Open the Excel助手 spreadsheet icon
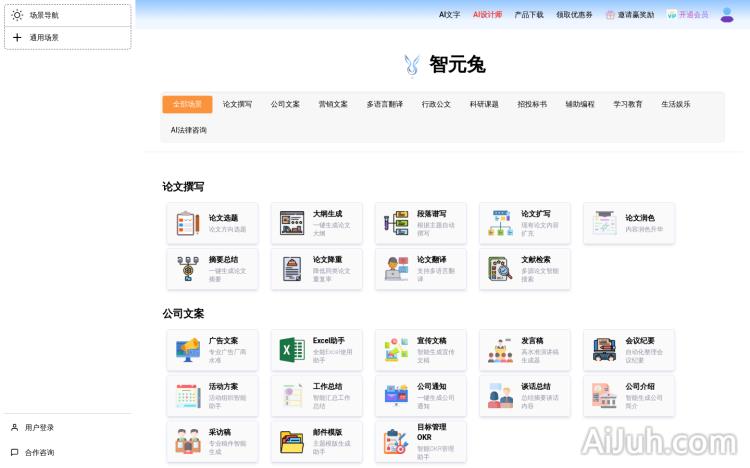The image size is (750, 468). click(292, 350)
